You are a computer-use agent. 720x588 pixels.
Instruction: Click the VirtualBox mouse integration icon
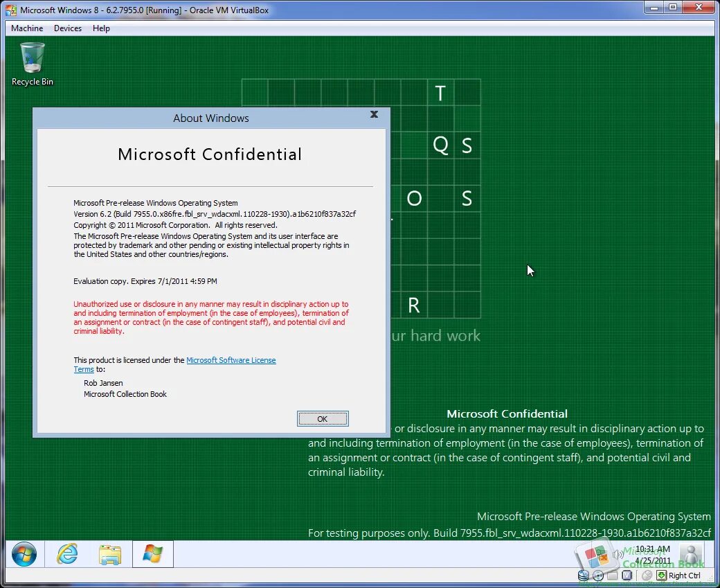pos(647,575)
